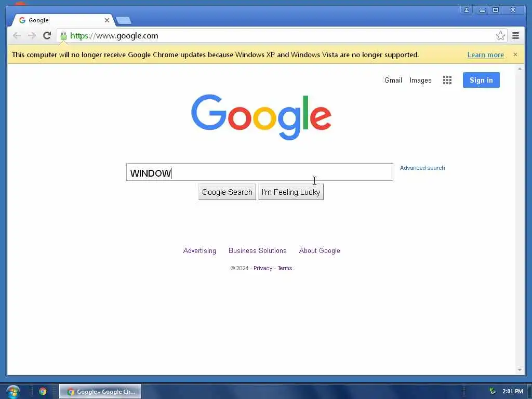Screen dimensions: 532x399
Task: Bookmark this page with the star icon
Action: (x=500, y=36)
